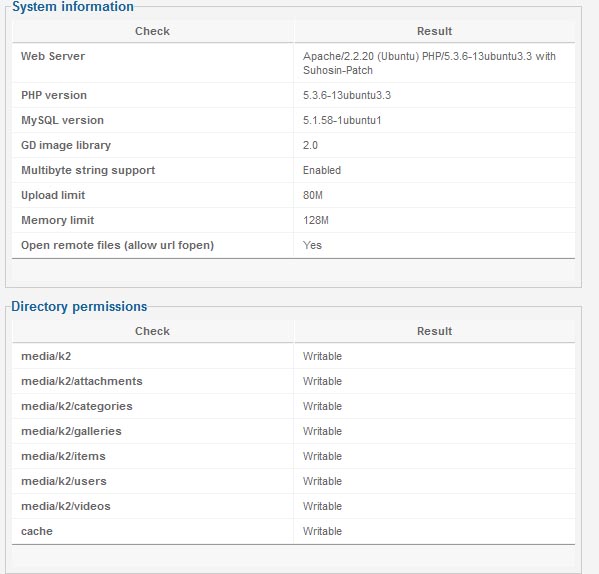Select the PHP version row
The image size is (599, 574).
[x=293, y=95]
